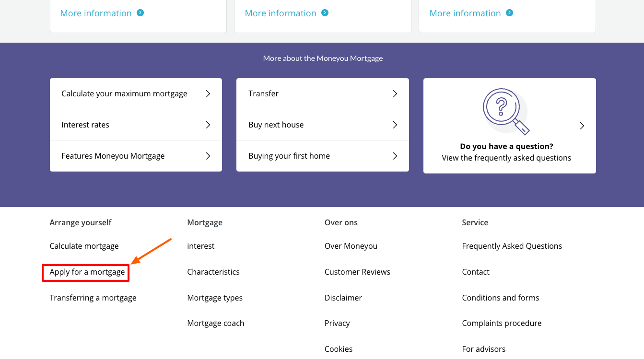Select Mortgage types in footer
644x359 pixels.
(x=215, y=298)
